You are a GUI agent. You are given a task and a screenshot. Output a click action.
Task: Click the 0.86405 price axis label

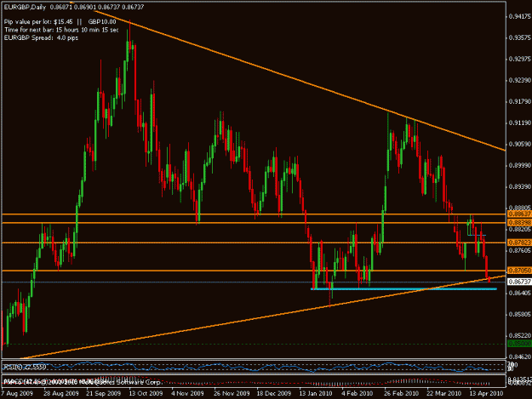tap(520, 293)
